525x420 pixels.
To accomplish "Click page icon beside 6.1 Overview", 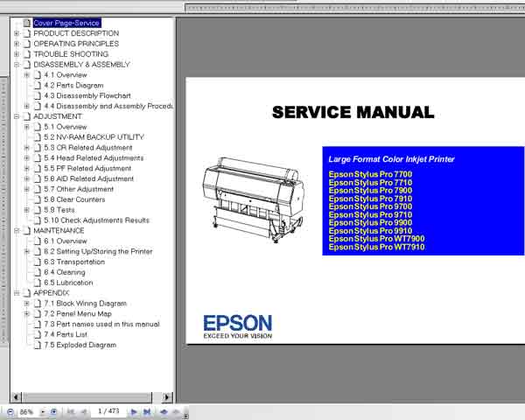I will [38, 241].
